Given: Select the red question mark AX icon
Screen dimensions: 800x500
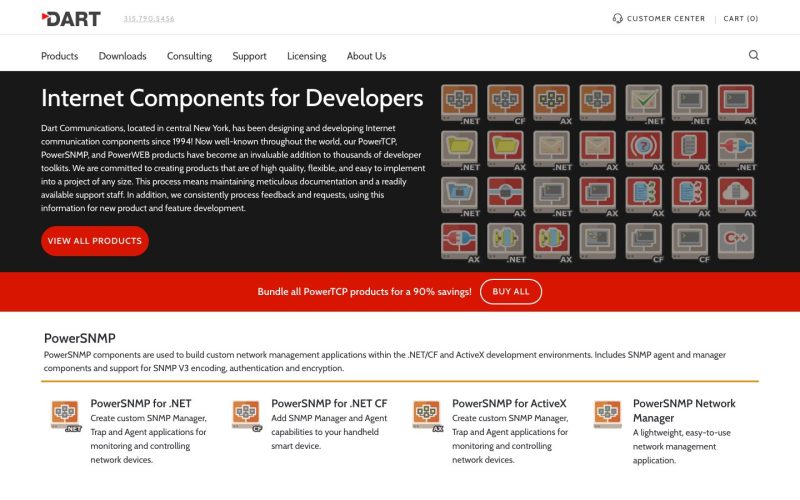Looking at the screenshot, I should (x=644, y=149).
